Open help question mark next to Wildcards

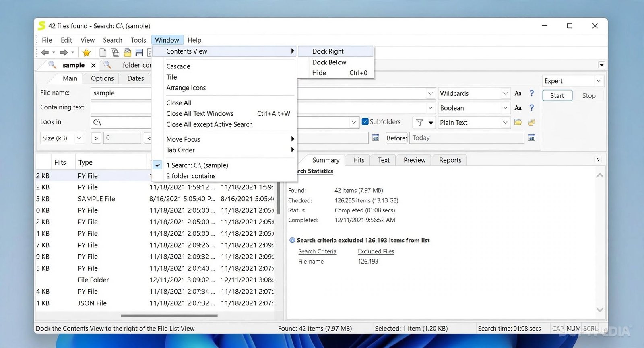532,93
